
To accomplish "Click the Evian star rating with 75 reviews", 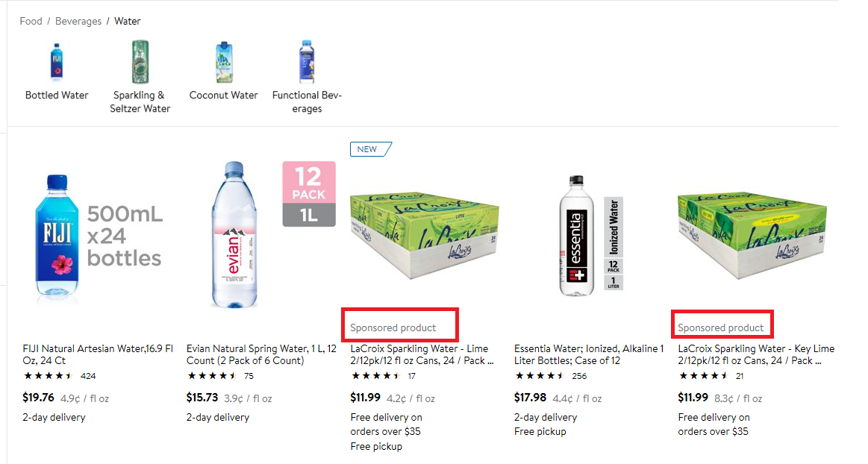I will click(212, 376).
